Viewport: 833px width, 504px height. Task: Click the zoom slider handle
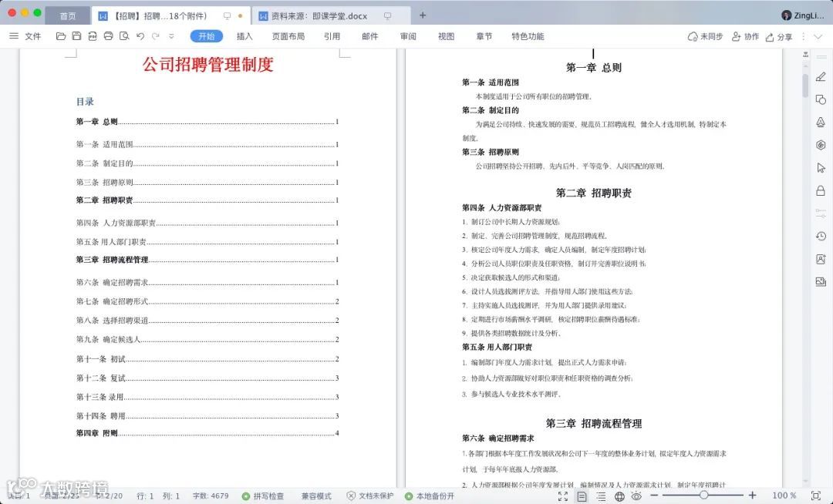(703, 496)
